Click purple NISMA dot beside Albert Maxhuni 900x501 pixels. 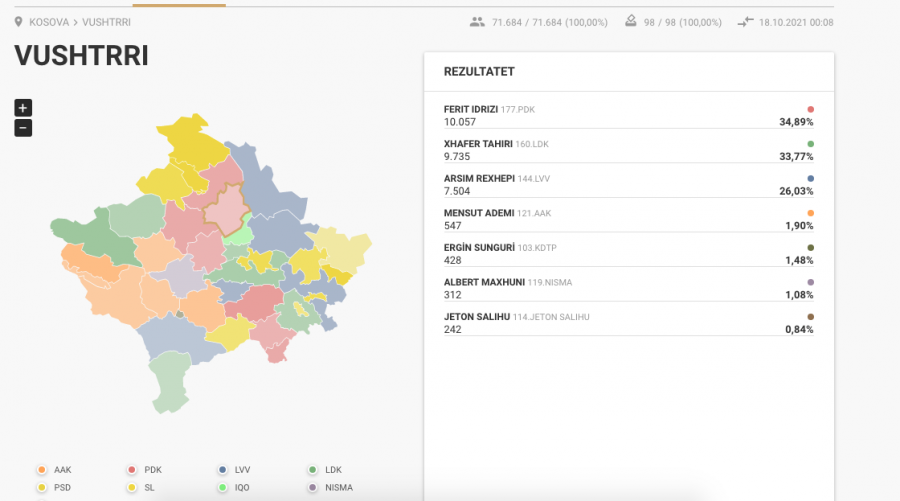810,282
